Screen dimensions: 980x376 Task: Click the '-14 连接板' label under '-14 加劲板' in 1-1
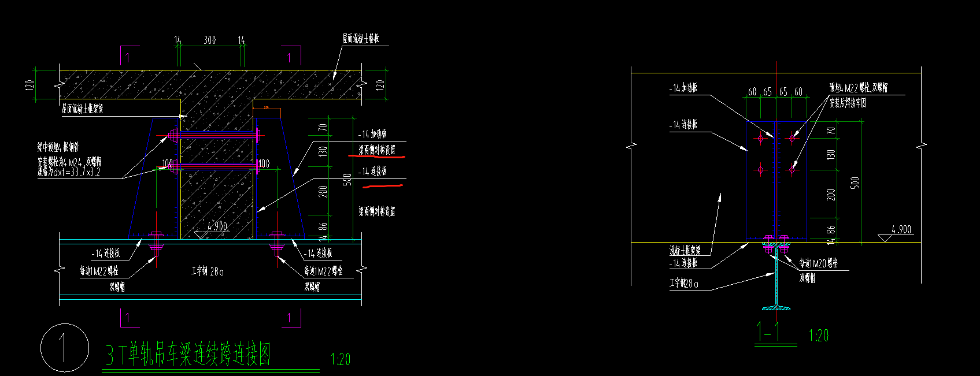coord(683,125)
